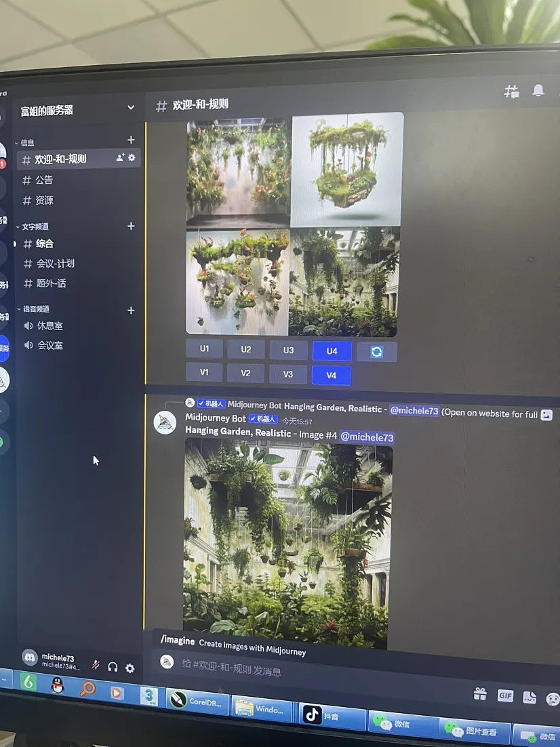Open edit channel gear on 欢迎-和-规则
This screenshot has width=560, height=747.
[132, 157]
